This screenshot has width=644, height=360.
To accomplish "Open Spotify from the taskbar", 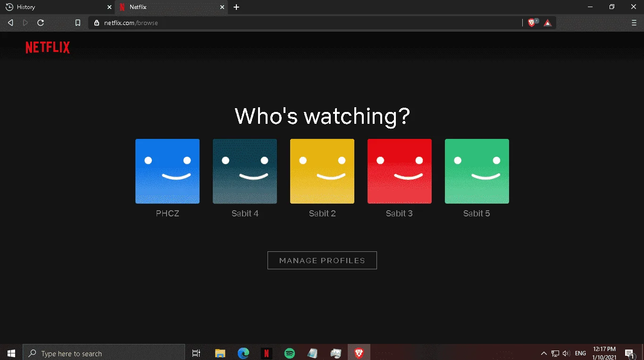I will point(290,353).
